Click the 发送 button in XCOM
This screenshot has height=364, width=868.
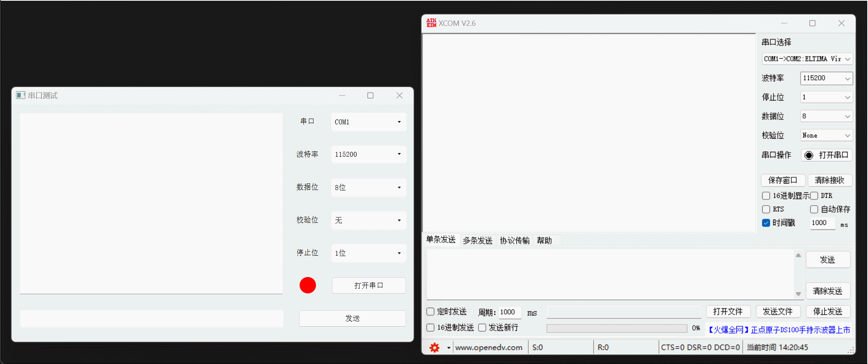828,260
